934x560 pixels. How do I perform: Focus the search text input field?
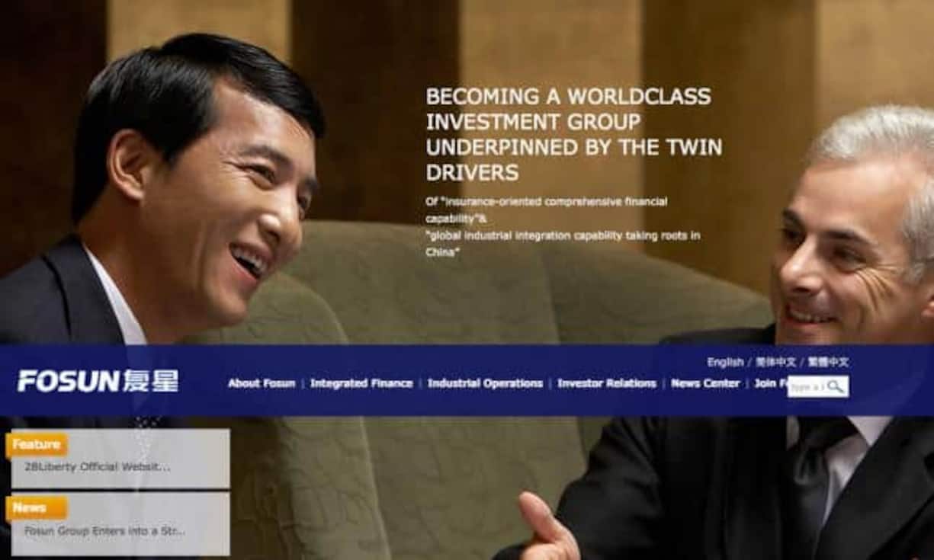point(806,387)
